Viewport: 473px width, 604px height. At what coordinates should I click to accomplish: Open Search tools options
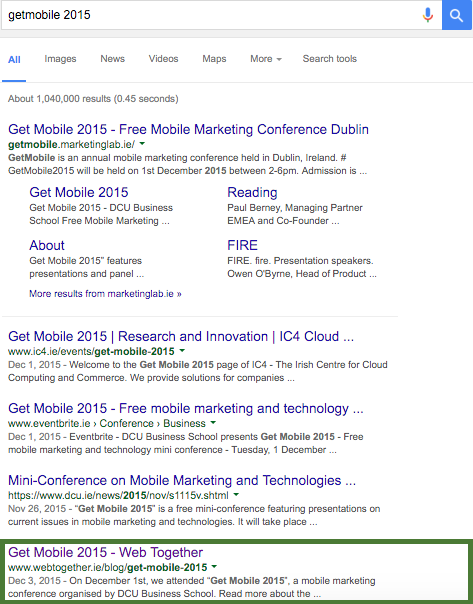(x=330, y=59)
